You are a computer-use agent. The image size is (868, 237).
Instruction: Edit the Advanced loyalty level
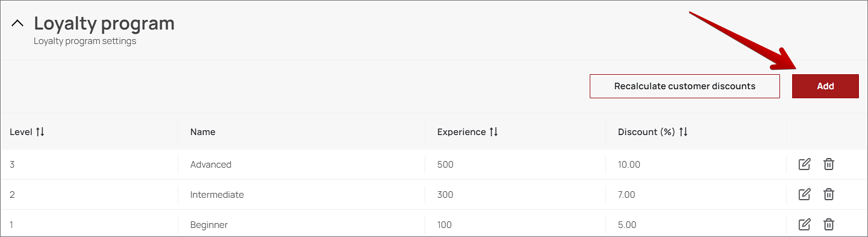[804, 164]
